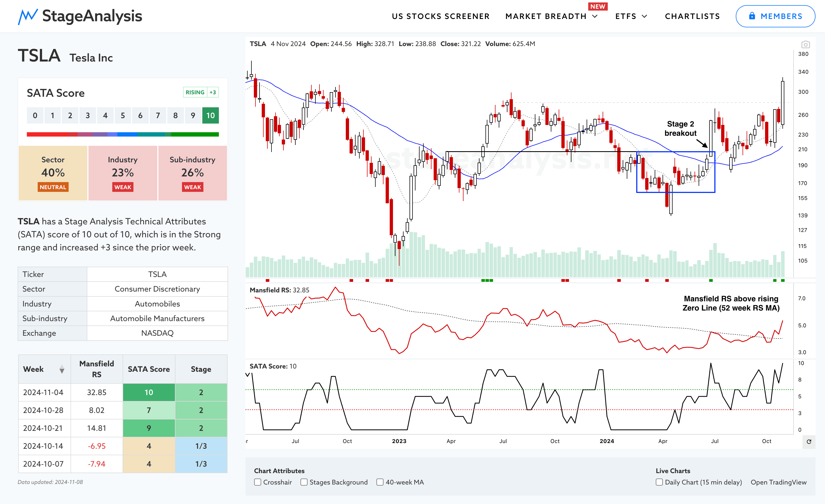
Task: Click the highlighted SATA score 10 cell
Action: [210, 115]
